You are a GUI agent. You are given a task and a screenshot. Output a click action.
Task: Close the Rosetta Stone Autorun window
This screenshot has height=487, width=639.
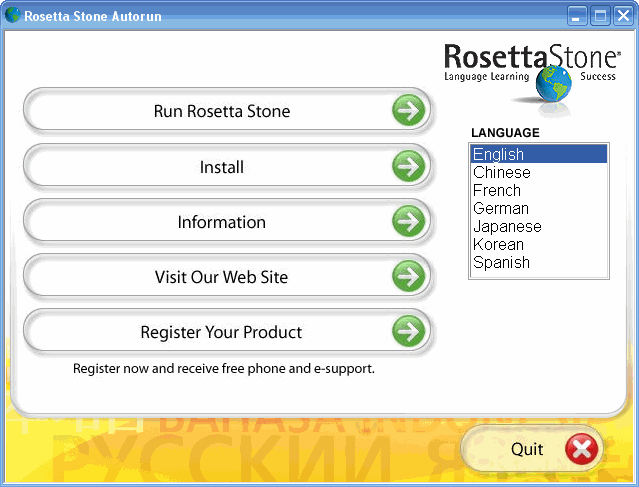pos(624,16)
